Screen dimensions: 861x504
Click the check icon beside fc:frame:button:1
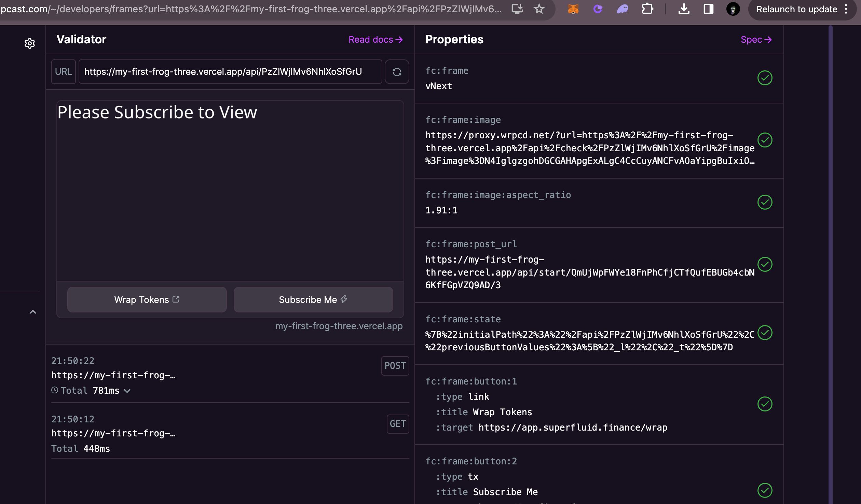pos(765,404)
